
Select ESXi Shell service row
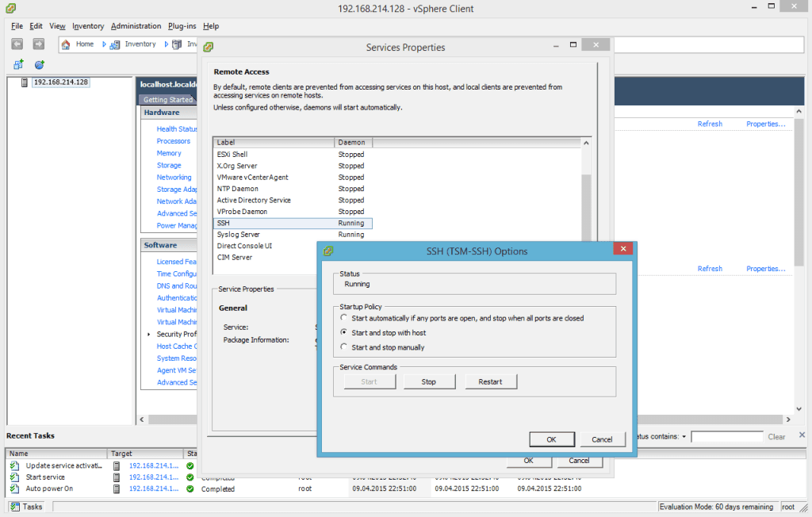293,155
